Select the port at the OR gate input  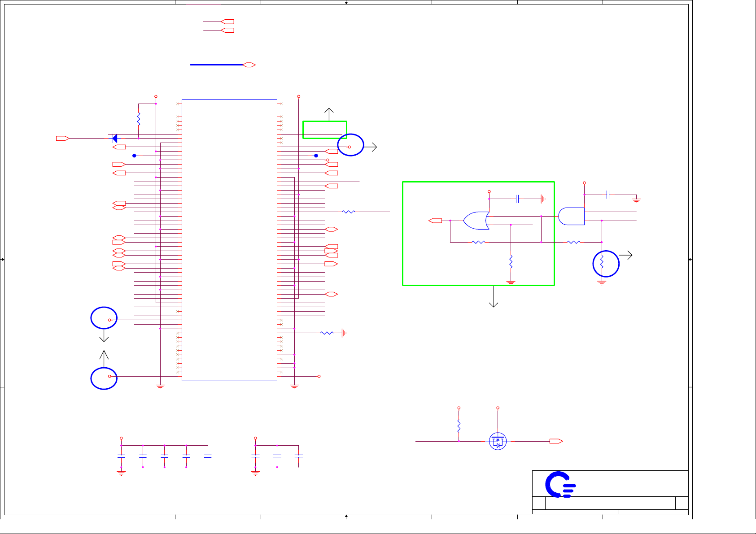(x=435, y=221)
